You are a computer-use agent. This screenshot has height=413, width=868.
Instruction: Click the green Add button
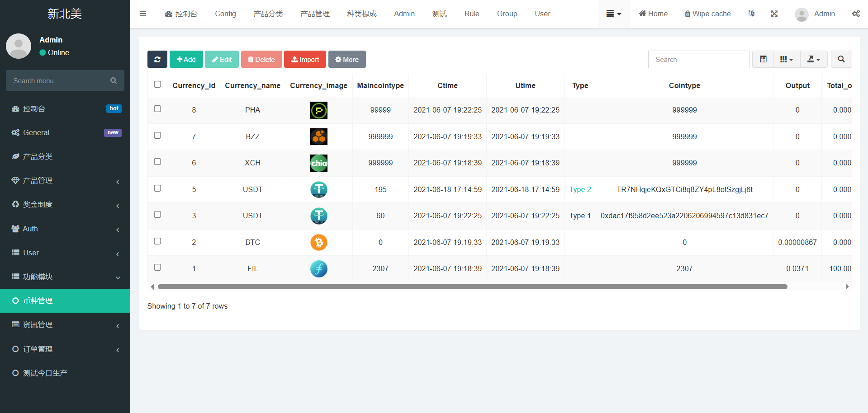(186, 59)
